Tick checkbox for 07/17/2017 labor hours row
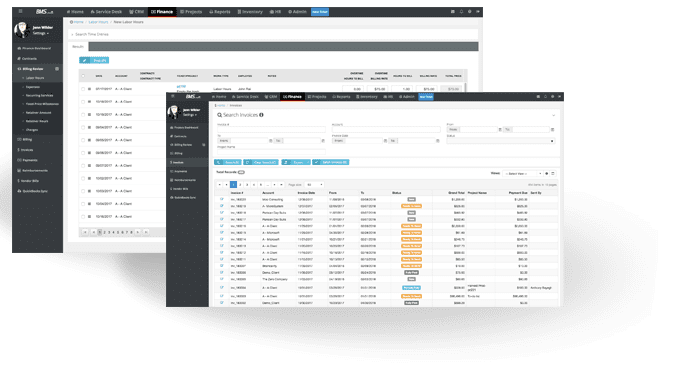 [x=83, y=89]
